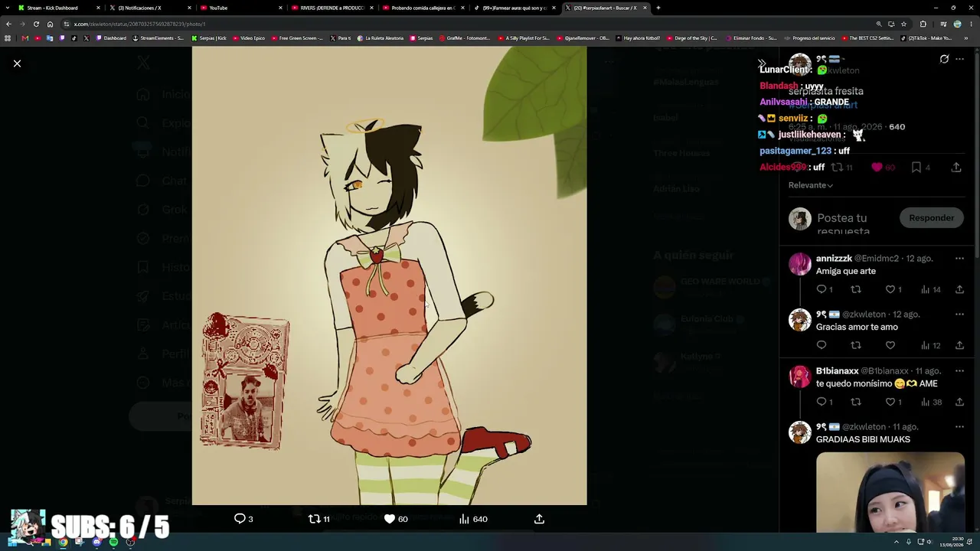Switch to the Stream - Kick Dashboard tab
This screenshot has height=551, width=980.
coord(57,8)
